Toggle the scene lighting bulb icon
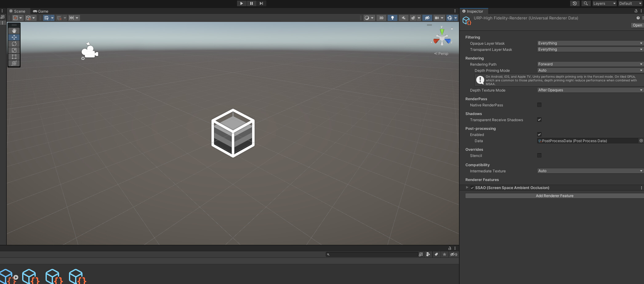 coord(392,18)
